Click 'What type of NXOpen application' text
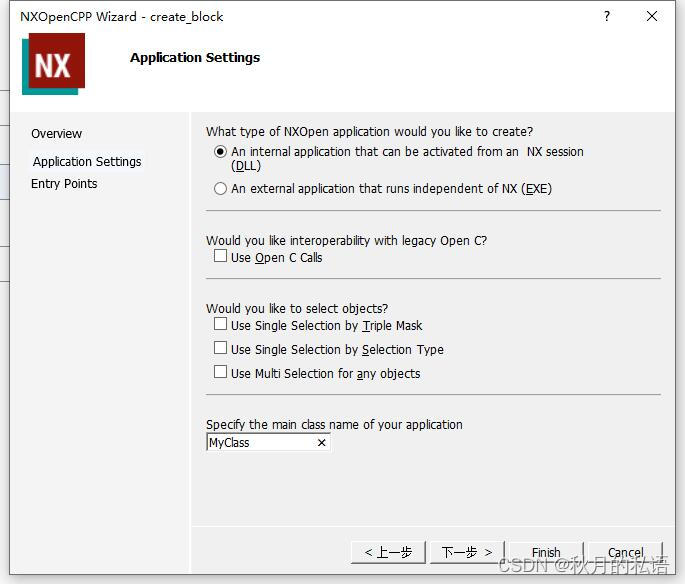Image resolution: width=685 pixels, height=584 pixels. pos(369,131)
